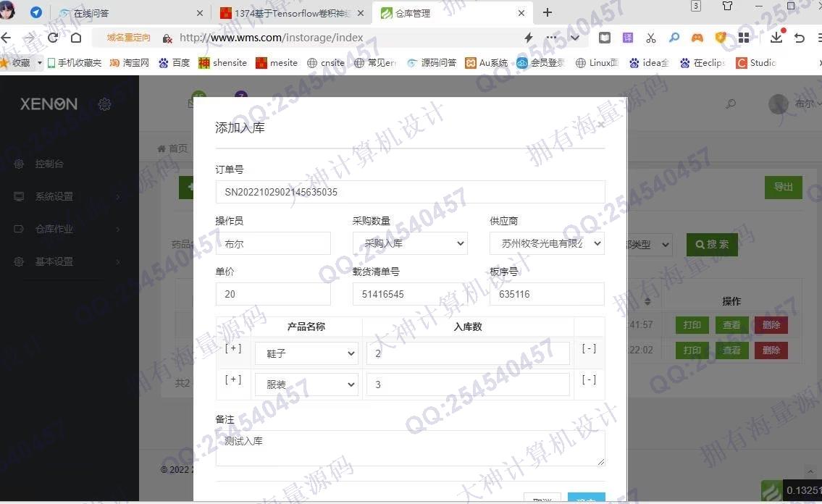The width and height of the screenshot is (822, 504).
Task: Open the three-dots menu in address bar
Action: 551,37
